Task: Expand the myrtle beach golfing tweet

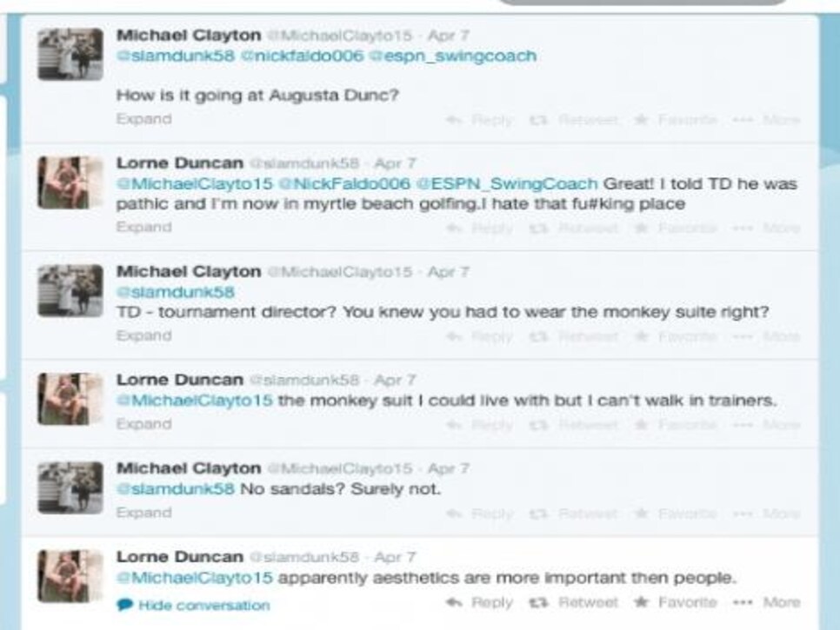Action: pyautogui.click(x=144, y=227)
